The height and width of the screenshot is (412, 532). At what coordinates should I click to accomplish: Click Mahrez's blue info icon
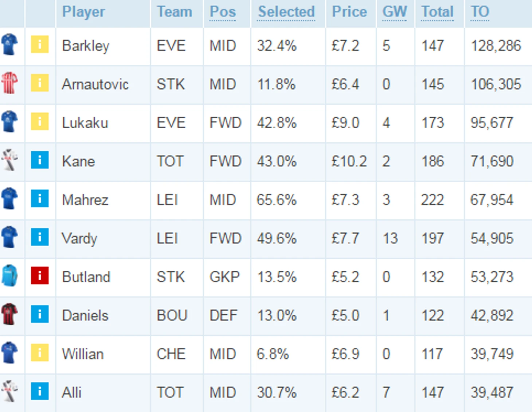(x=40, y=199)
